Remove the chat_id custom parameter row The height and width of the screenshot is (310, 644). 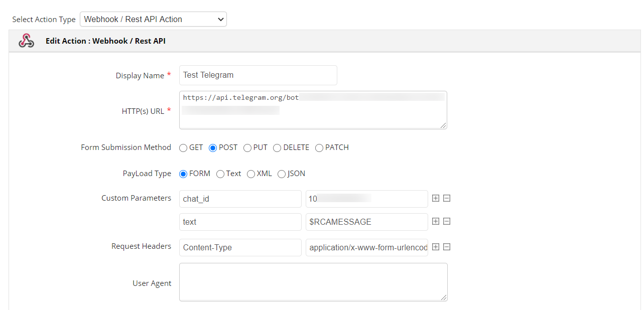click(447, 198)
